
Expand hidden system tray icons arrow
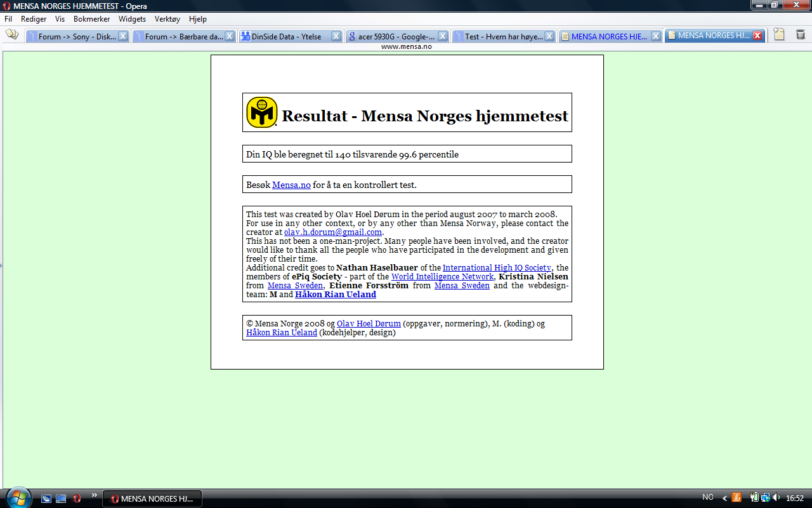(724, 498)
